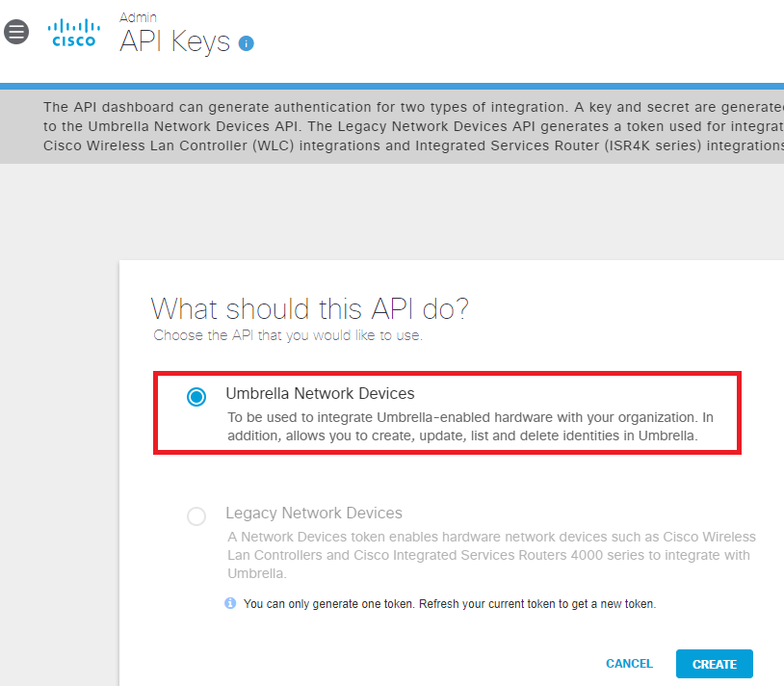This screenshot has width=784, height=686.
Task: Click the CREATE button
Action: click(x=714, y=664)
